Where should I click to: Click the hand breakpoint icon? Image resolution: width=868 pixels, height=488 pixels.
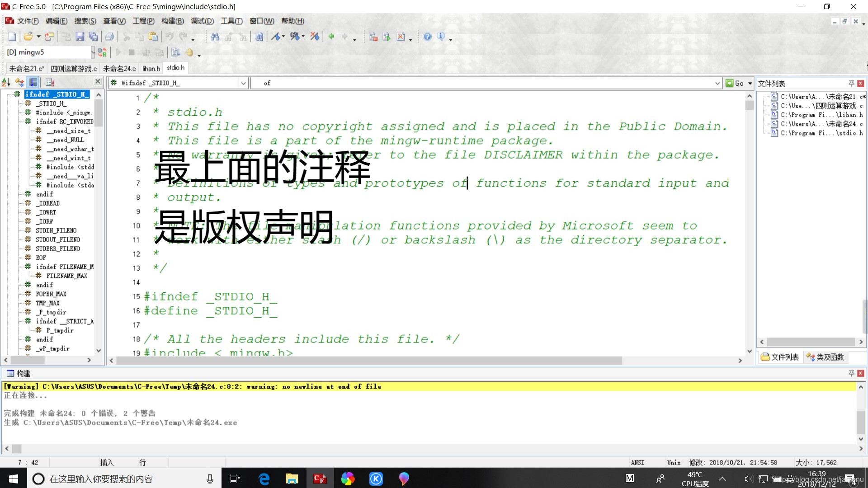[x=189, y=52]
